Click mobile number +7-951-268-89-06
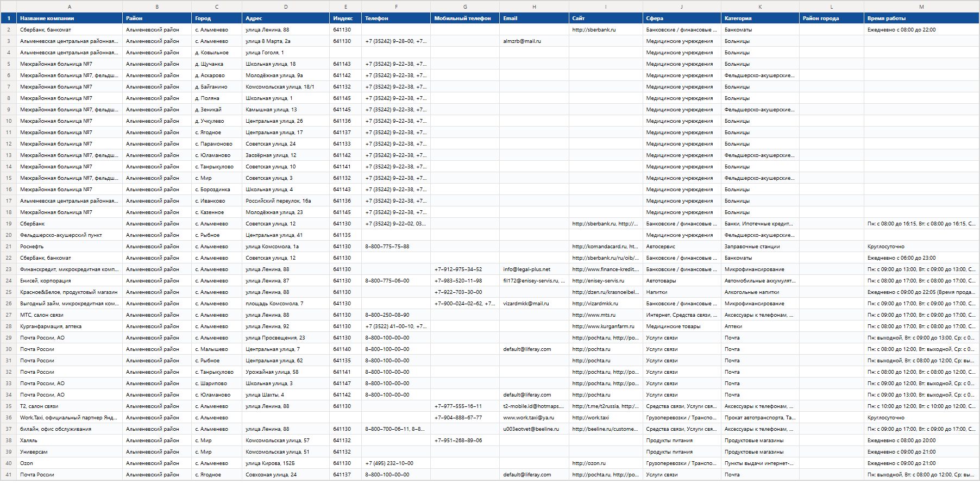This screenshot has height=490, width=980. coord(465,441)
